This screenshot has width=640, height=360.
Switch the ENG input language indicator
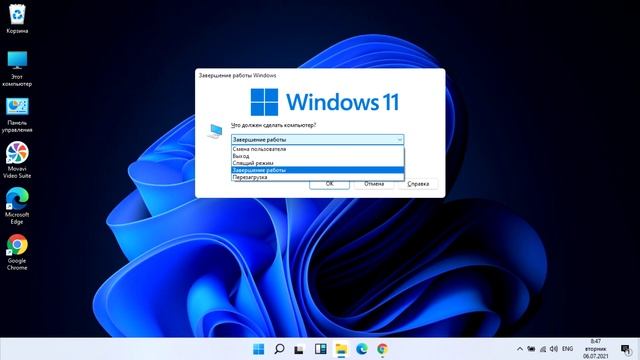[x=567, y=349]
